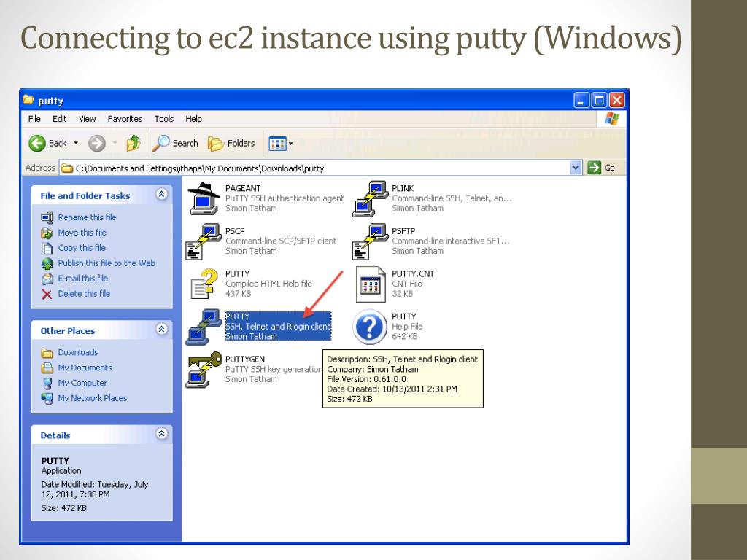Click the Publish to Web globe icon
Viewport: 747px width, 560px height.
pyautogui.click(x=47, y=263)
